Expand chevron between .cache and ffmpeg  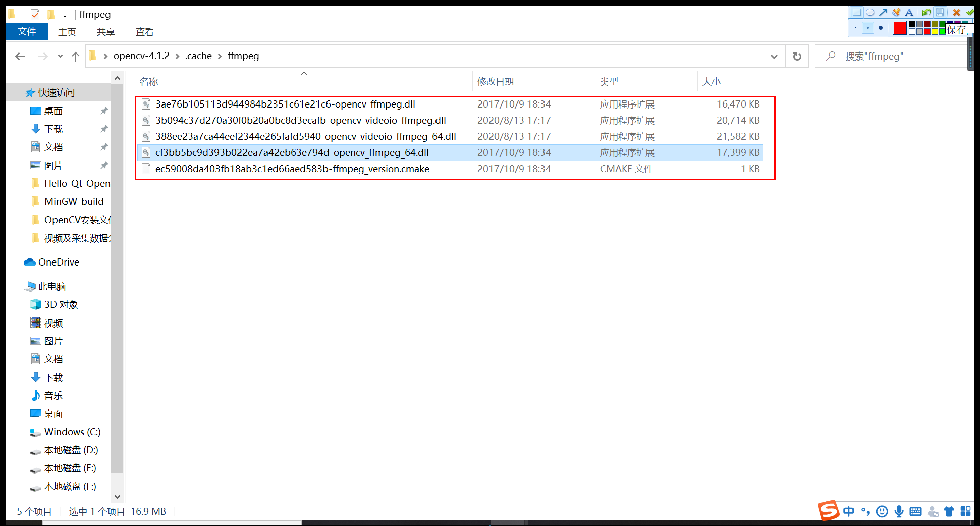(x=220, y=56)
